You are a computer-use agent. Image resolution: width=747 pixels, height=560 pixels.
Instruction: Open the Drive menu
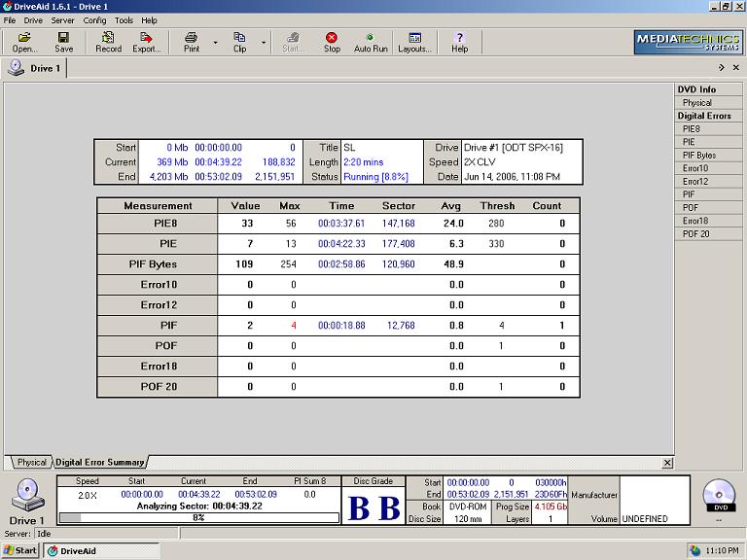point(33,20)
